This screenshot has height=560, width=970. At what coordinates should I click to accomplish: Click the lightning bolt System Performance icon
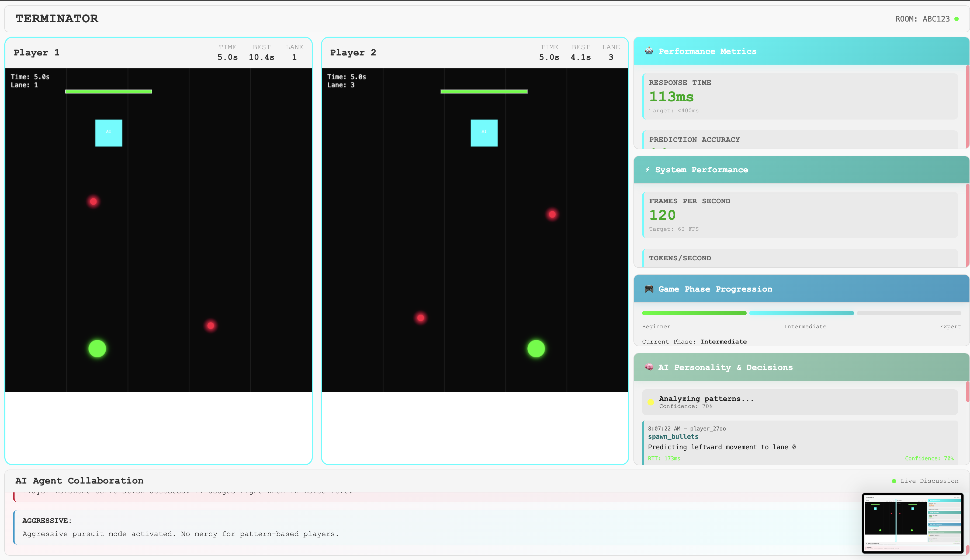tap(647, 170)
